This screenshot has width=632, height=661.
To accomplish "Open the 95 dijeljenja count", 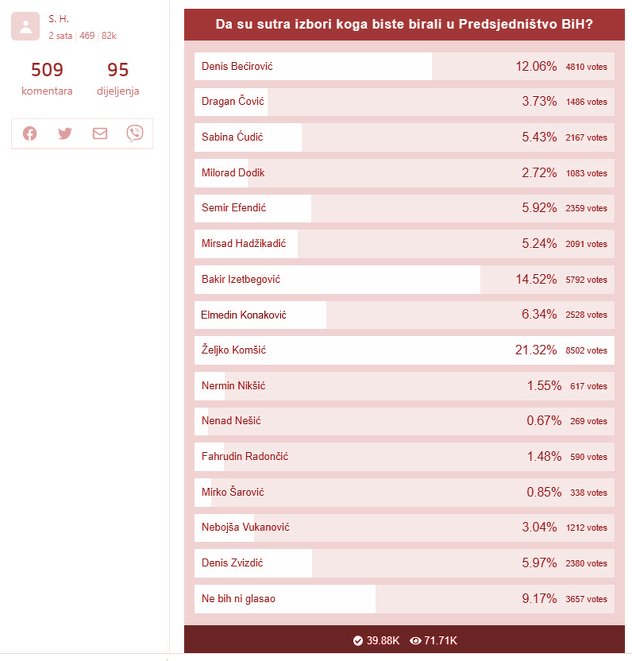I will [118, 78].
